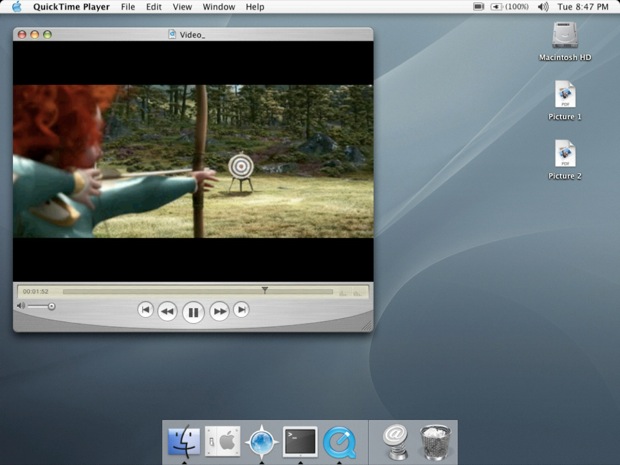Viewport: 620px width, 465px height.
Task: Skip to the end of the movie
Action: point(241,310)
